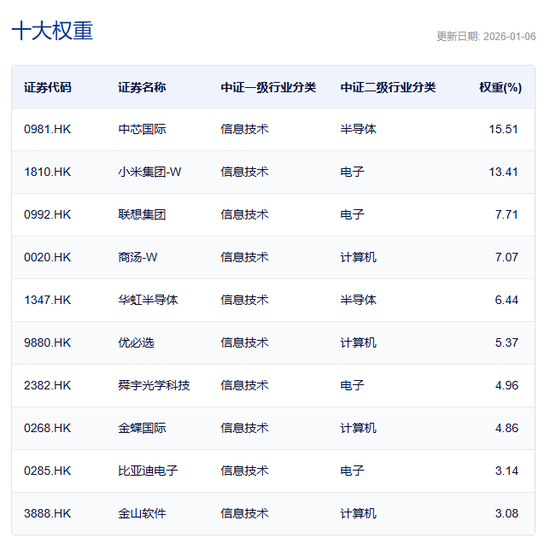Open the 华虹半导体 entry

coord(148,300)
